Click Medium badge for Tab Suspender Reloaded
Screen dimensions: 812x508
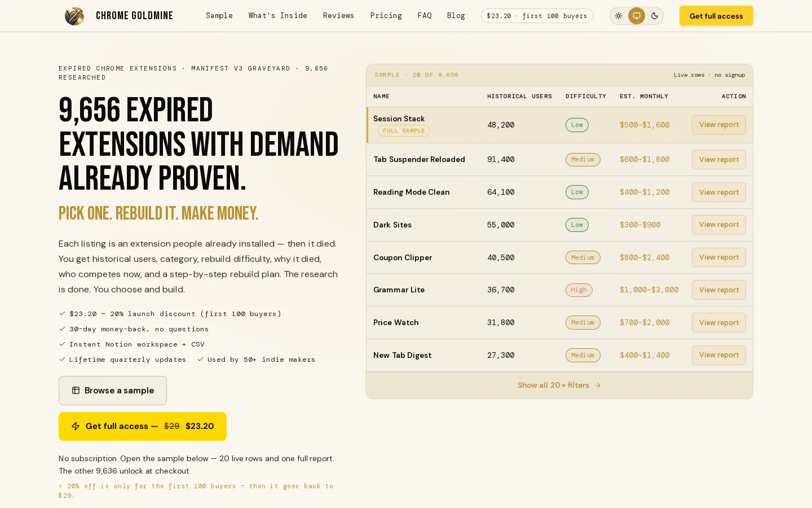(x=583, y=160)
